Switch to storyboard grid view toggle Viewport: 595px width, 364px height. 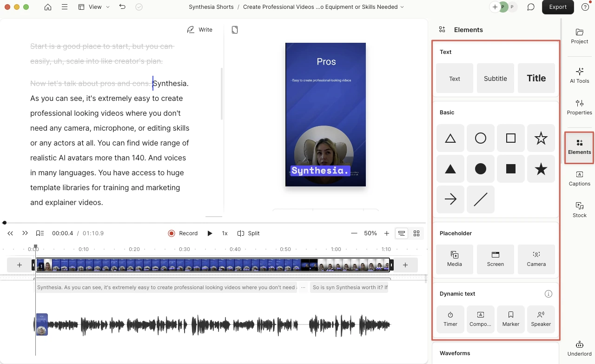[416, 233]
